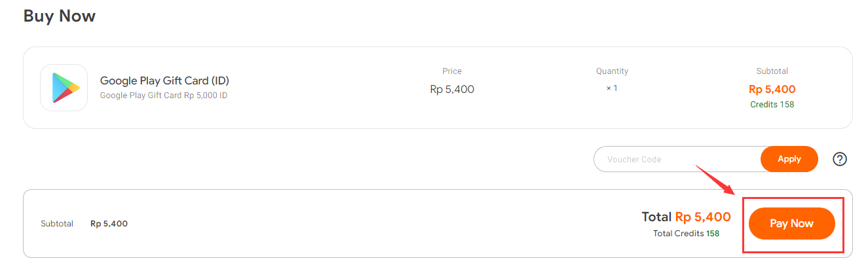
Task: Click the Google Play Gift Card (ID) title
Action: tap(164, 81)
